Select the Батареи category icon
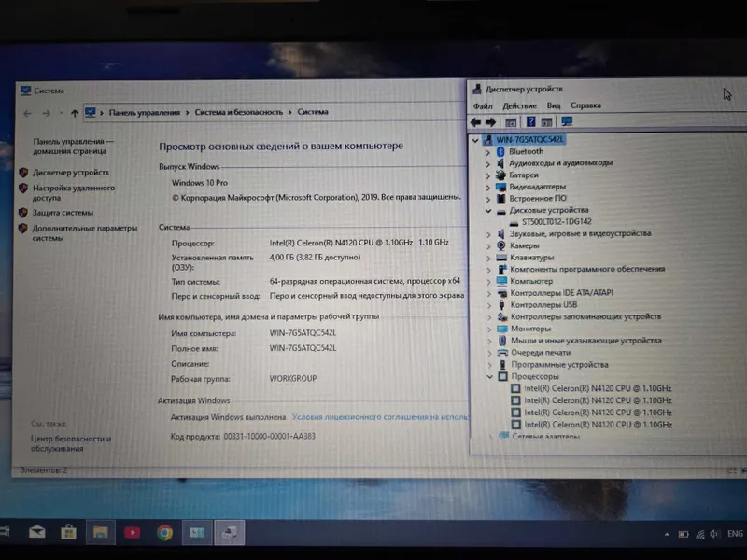This screenshot has width=747, height=560. [x=500, y=175]
